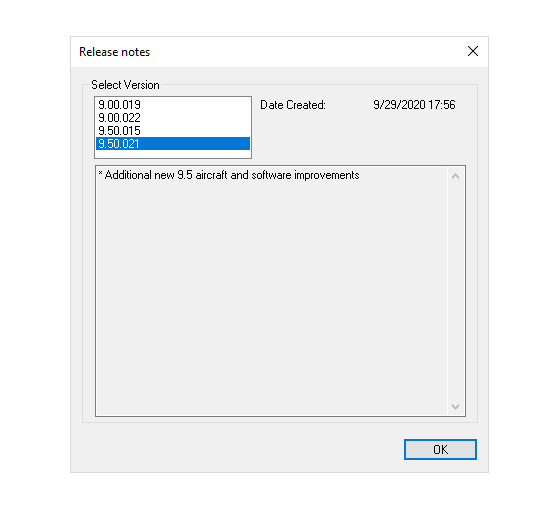Confirm with the OK button
The image size is (560, 510).
440,449
